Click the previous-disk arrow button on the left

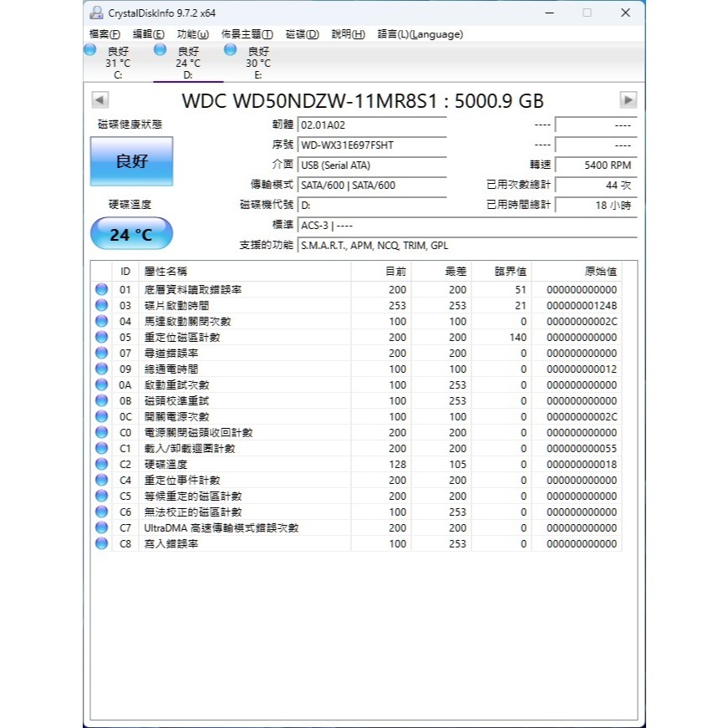click(x=100, y=99)
